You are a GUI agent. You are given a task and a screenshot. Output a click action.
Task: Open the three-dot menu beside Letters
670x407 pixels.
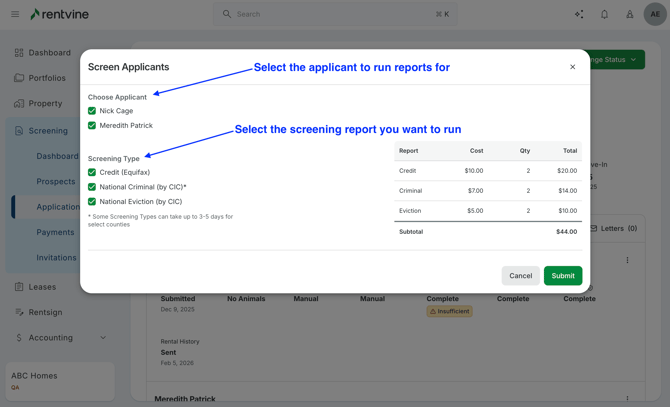pyautogui.click(x=627, y=260)
